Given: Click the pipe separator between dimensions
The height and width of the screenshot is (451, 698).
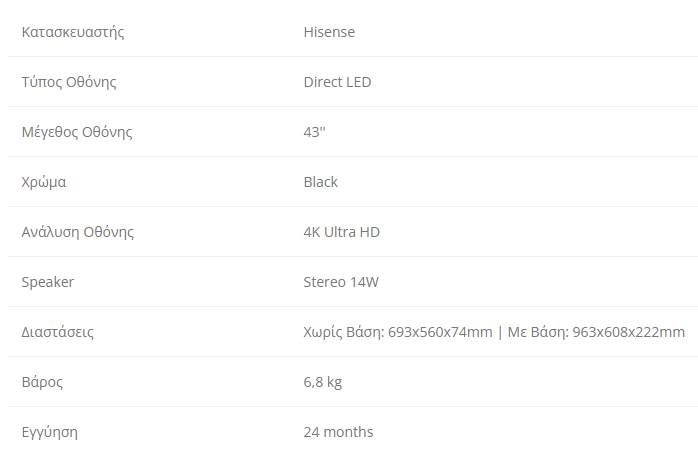Looking at the screenshot, I should 501,332.
